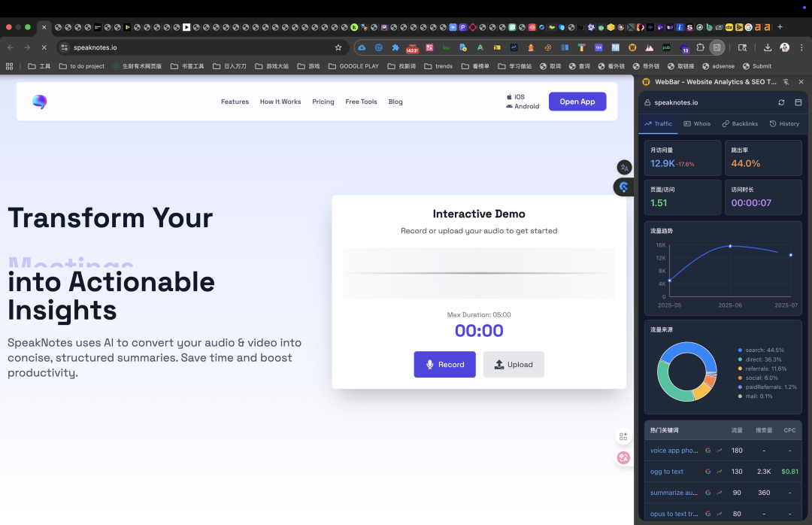Switch to the Backlinks tab
This screenshot has width=812, height=525.
[x=740, y=124]
